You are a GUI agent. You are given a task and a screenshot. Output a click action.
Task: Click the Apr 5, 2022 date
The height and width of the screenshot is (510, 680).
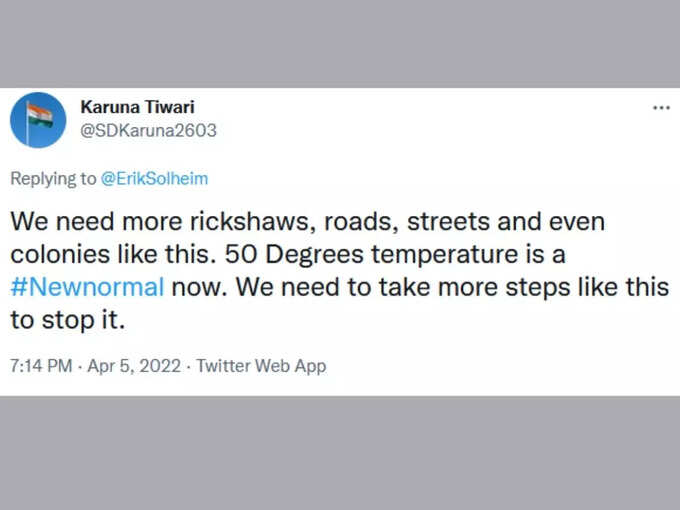134,366
